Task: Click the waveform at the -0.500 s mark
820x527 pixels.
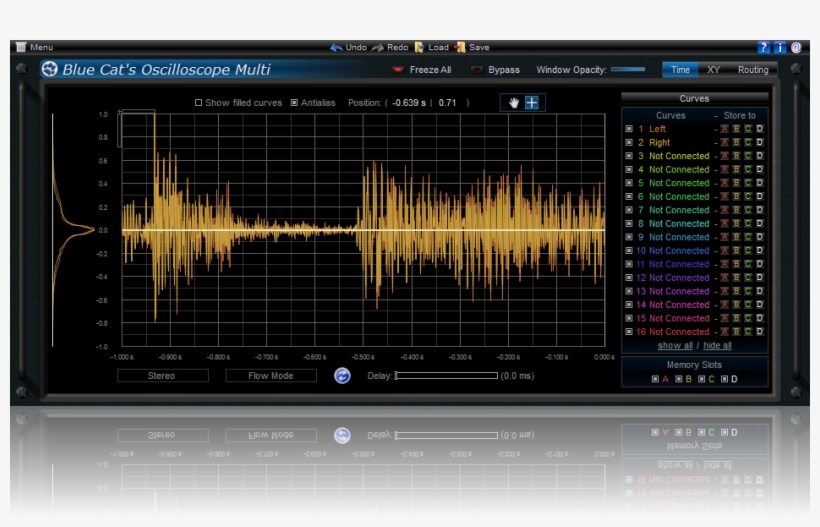Action: tap(363, 230)
